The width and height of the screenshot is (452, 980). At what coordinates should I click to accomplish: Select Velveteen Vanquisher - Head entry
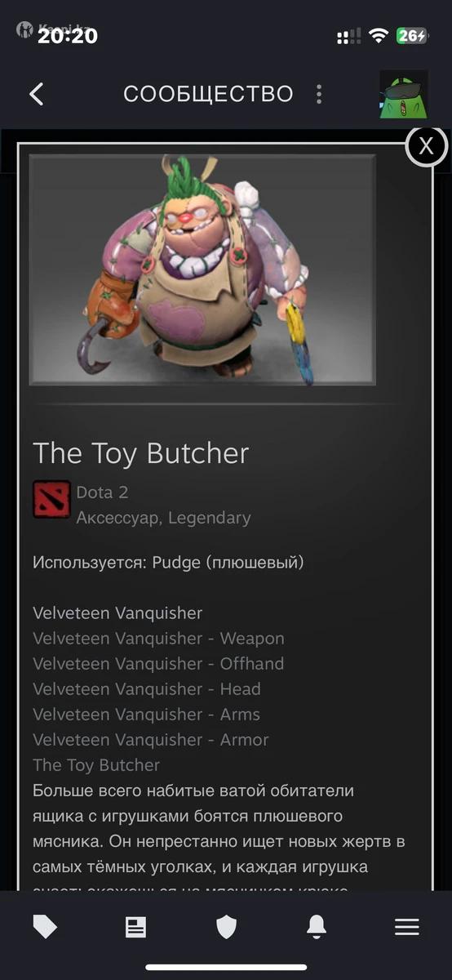click(x=147, y=689)
